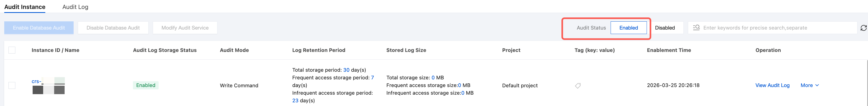Check the checkbox for the crs- instance row

click(12, 85)
